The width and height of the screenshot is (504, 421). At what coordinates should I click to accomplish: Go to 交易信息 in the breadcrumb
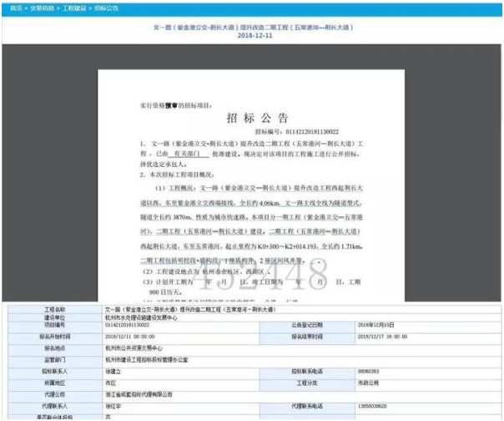pos(42,8)
